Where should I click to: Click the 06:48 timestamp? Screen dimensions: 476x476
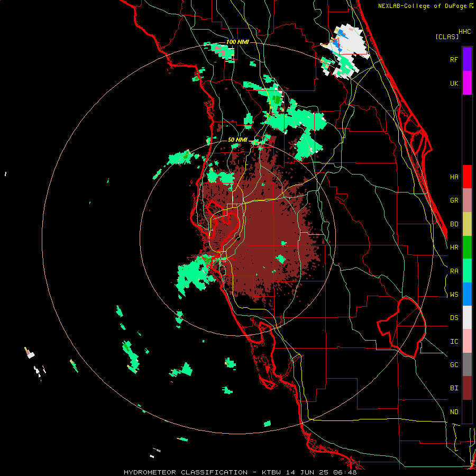(x=346, y=472)
